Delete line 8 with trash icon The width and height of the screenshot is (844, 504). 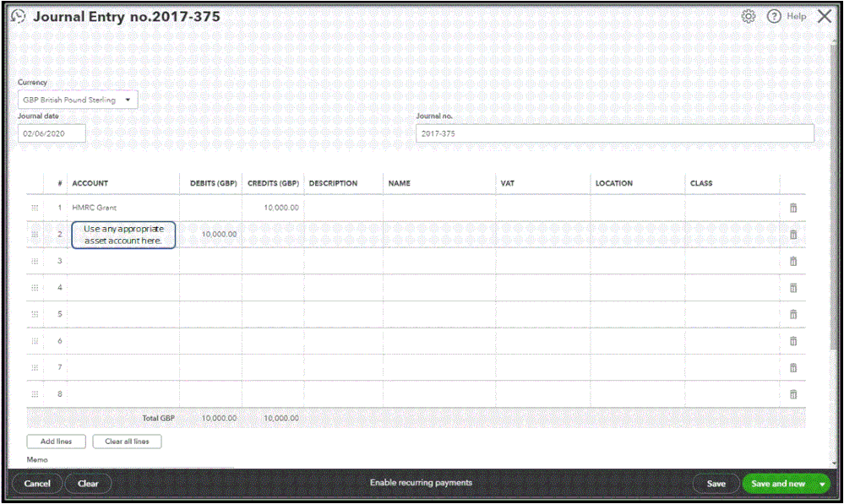[792, 394]
